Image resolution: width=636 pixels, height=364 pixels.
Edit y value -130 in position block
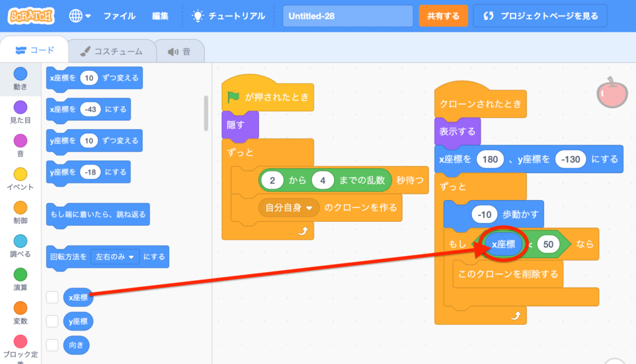tap(570, 160)
